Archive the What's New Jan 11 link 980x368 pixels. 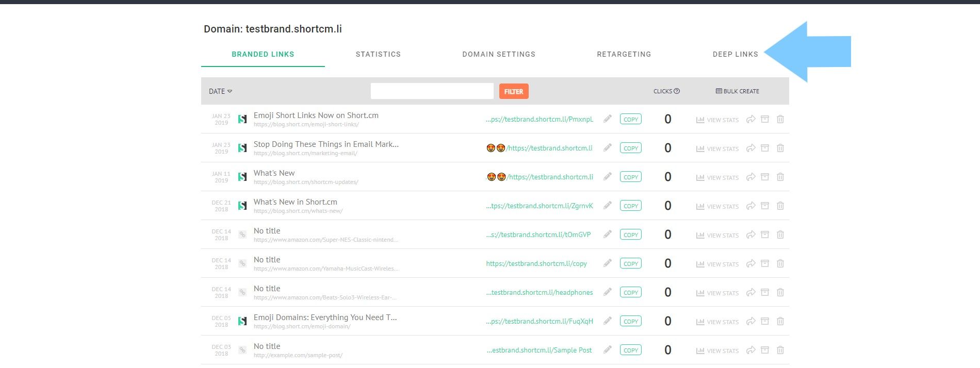[x=765, y=177]
